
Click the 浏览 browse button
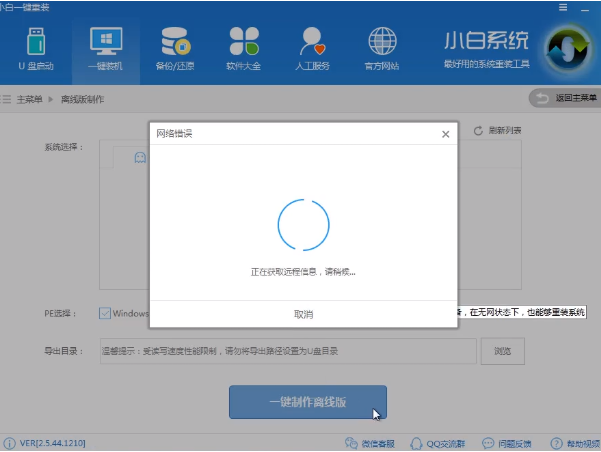coord(502,351)
